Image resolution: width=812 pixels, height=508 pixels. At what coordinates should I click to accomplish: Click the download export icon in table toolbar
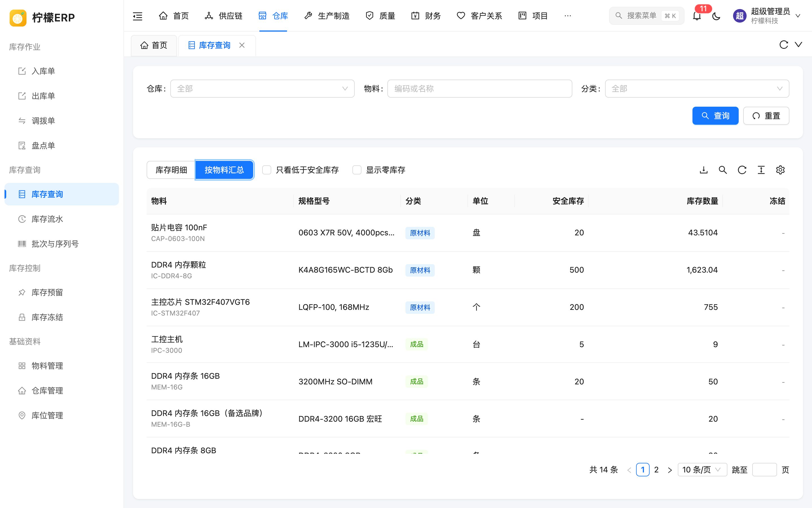pyautogui.click(x=704, y=170)
